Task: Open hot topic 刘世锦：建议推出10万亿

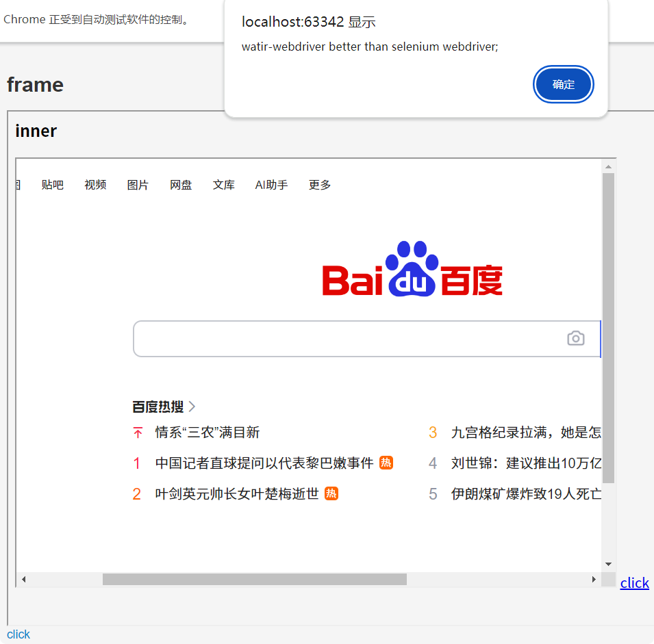Action: pos(526,463)
